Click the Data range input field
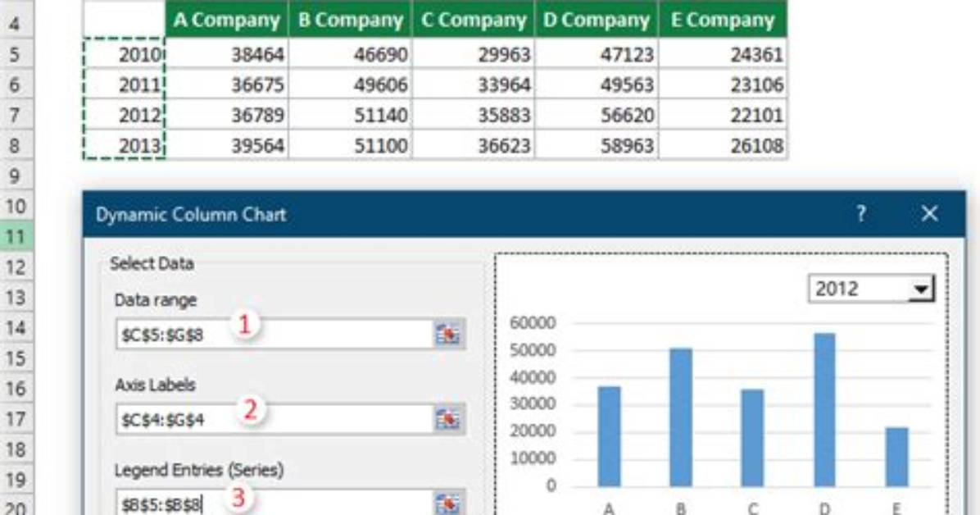980x515 pixels. pos(275,334)
